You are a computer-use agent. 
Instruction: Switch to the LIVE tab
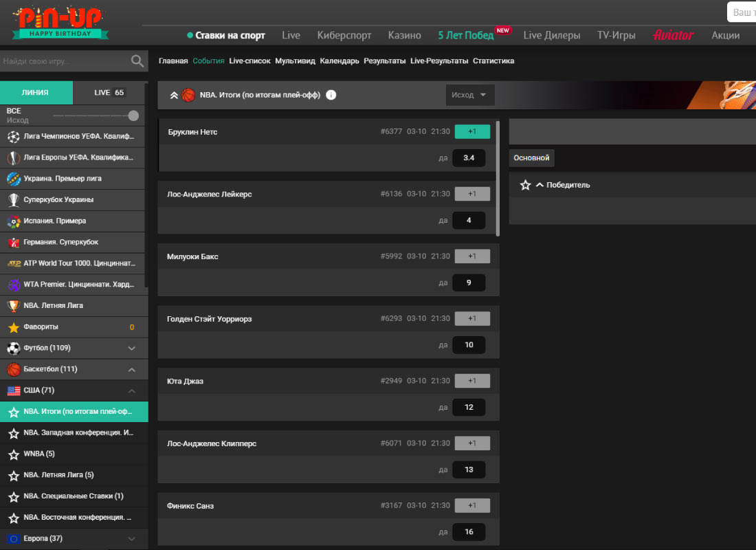109,92
